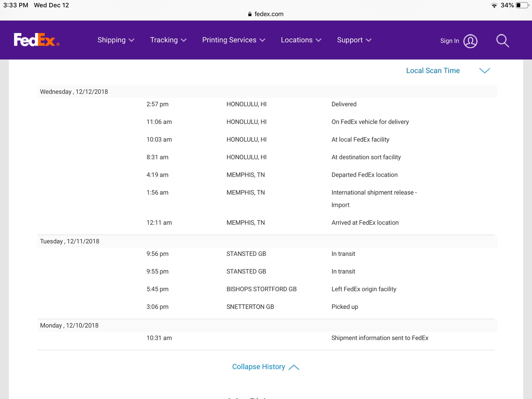Open the Locations menu
This screenshot has width=532, height=399.
301,40
